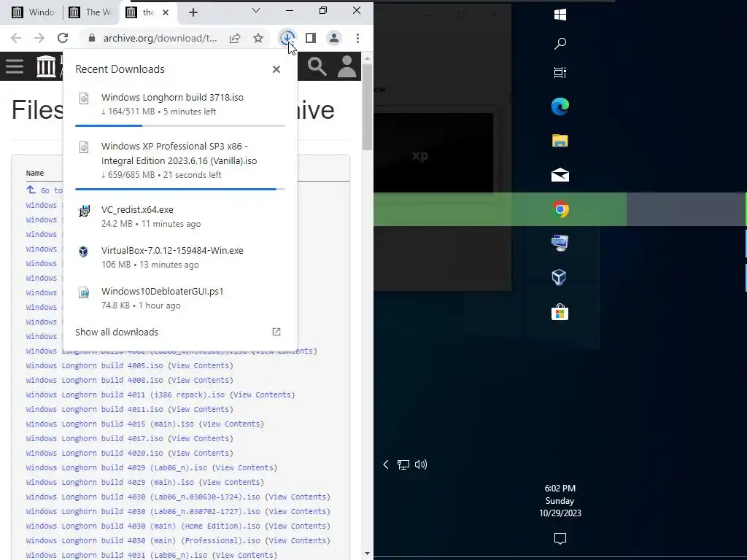This screenshot has height=560, width=747.
Task: Go forward to the next page
Action: coord(39,38)
